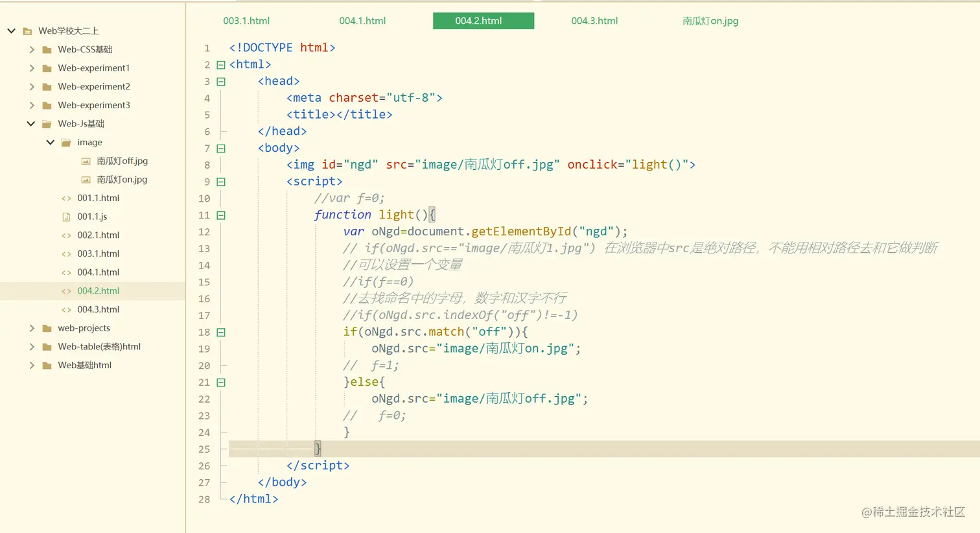Place cursor on the getElementById call
980x533 pixels.
522,231
